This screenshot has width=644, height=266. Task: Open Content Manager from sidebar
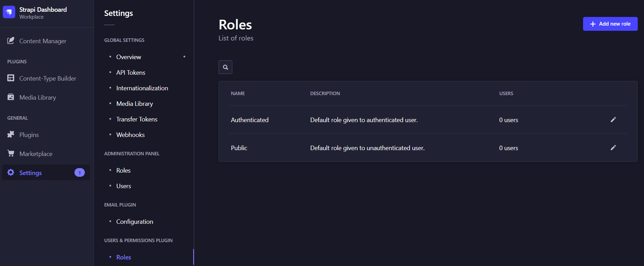click(x=43, y=41)
